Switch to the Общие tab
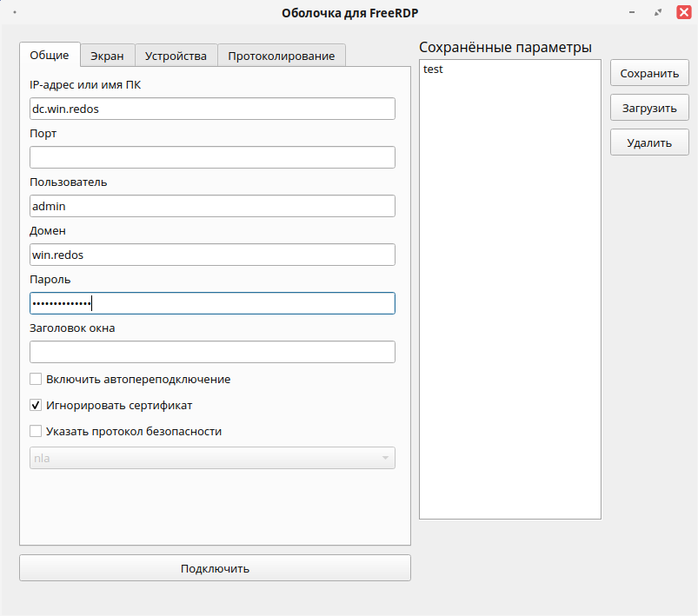 click(x=50, y=56)
